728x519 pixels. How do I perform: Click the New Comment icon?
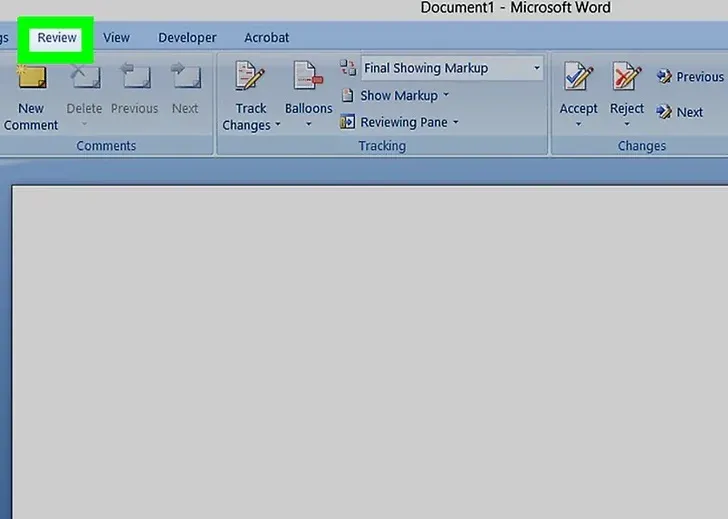(x=32, y=77)
